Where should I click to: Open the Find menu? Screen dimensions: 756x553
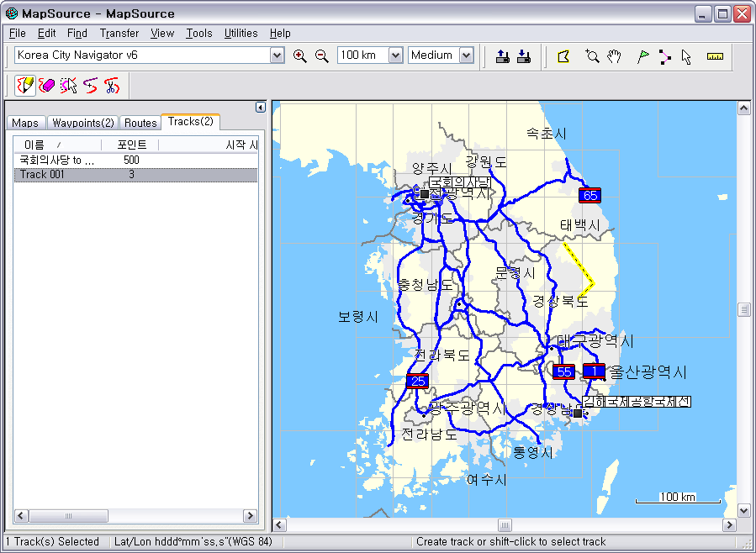pyautogui.click(x=77, y=34)
